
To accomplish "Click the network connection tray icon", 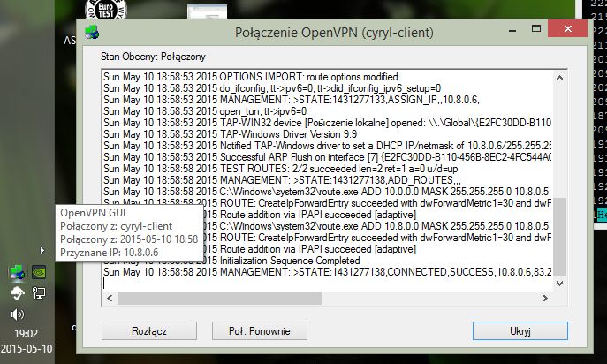I will coord(38,293).
